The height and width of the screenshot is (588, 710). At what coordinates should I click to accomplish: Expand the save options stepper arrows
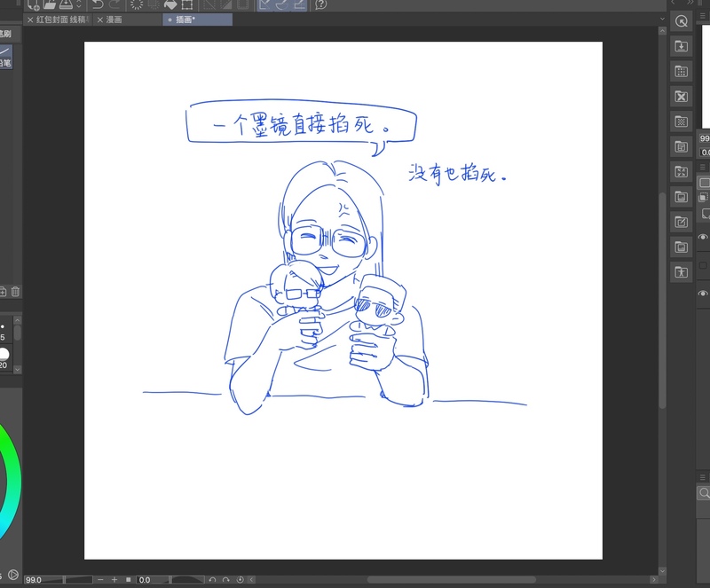coord(79,4)
